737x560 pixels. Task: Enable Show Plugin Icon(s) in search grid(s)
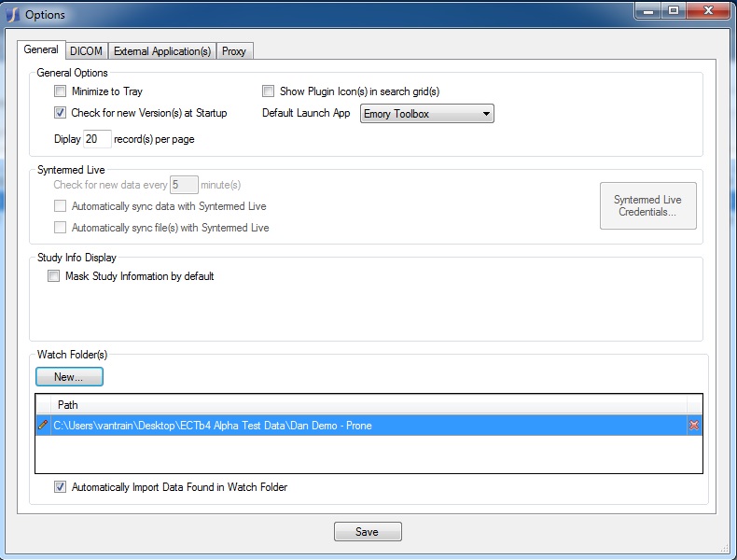coord(268,91)
